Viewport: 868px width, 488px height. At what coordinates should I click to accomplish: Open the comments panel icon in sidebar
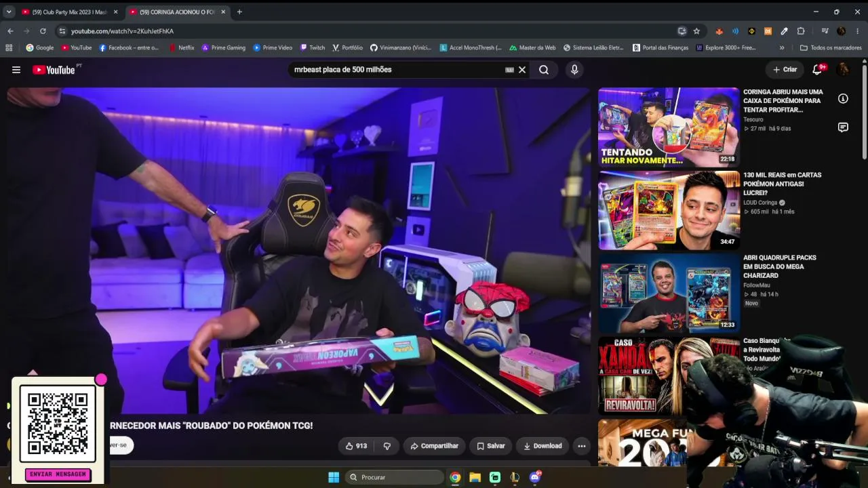coord(843,127)
